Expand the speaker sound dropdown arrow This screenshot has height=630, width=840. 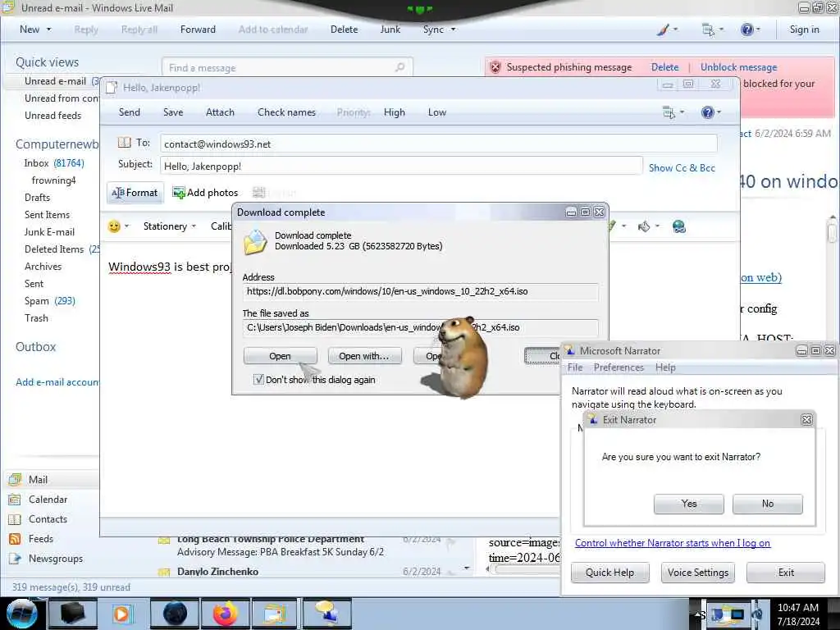coord(657,226)
